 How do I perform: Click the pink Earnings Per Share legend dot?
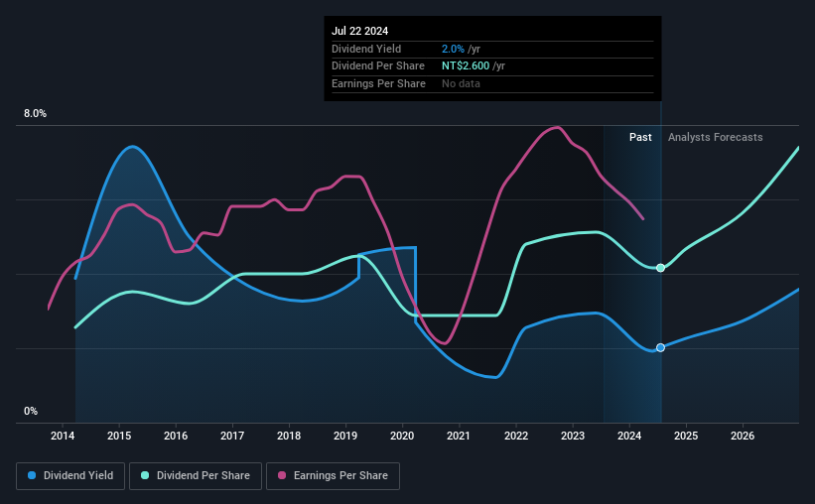pos(282,475)
